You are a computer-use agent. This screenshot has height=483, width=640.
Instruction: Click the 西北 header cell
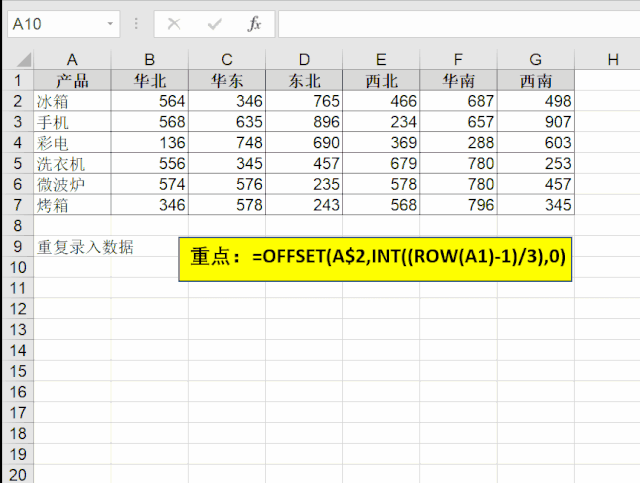(x=381, y=80)
